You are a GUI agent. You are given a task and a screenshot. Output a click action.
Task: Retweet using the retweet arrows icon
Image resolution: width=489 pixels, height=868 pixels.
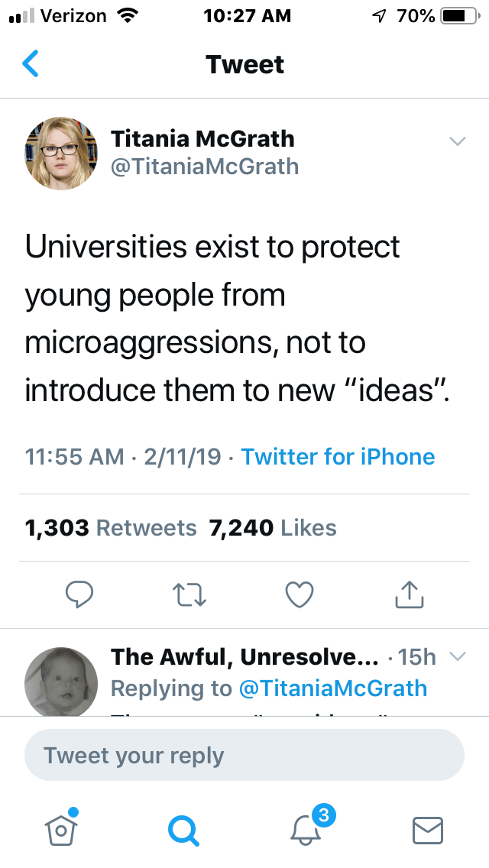(189, 594)
